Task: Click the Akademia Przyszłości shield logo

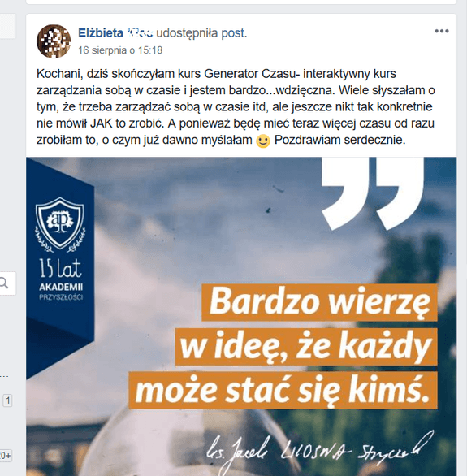Action: click(60, 225)
